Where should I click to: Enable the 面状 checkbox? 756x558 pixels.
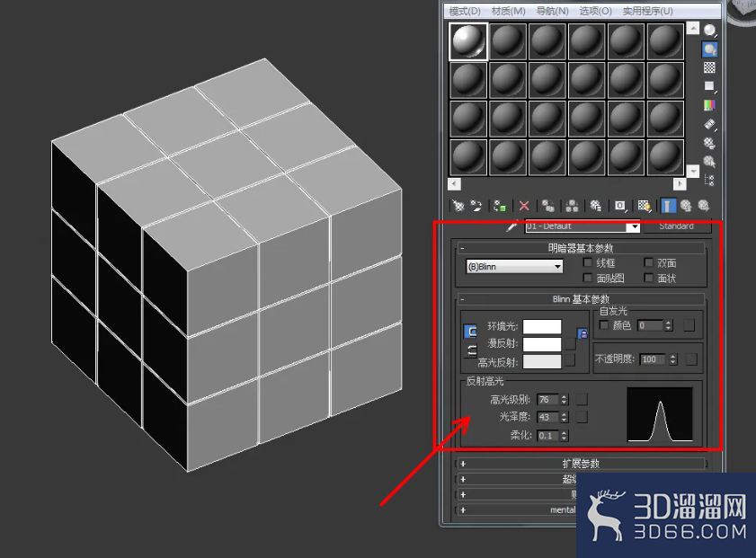tap(649, 278)
